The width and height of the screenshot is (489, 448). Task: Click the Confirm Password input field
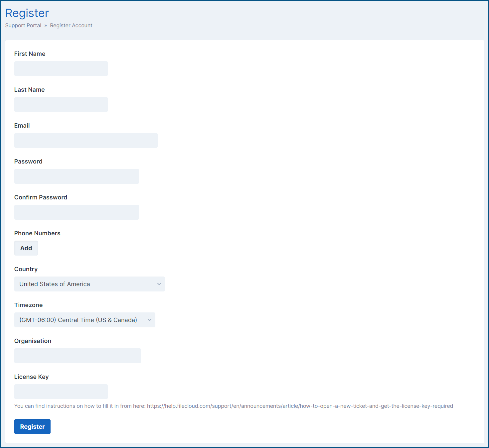point(76,212)
